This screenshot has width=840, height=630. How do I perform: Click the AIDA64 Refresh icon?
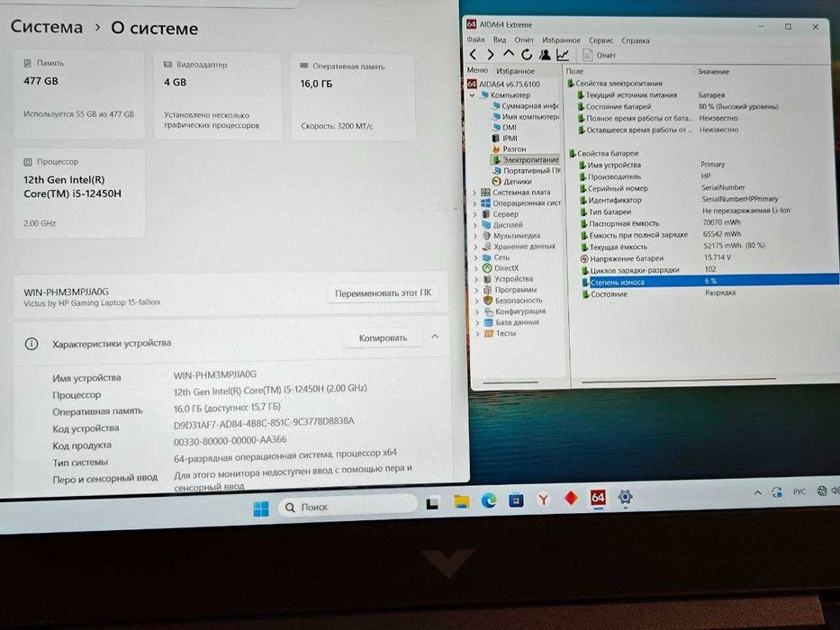coord(527,54)
